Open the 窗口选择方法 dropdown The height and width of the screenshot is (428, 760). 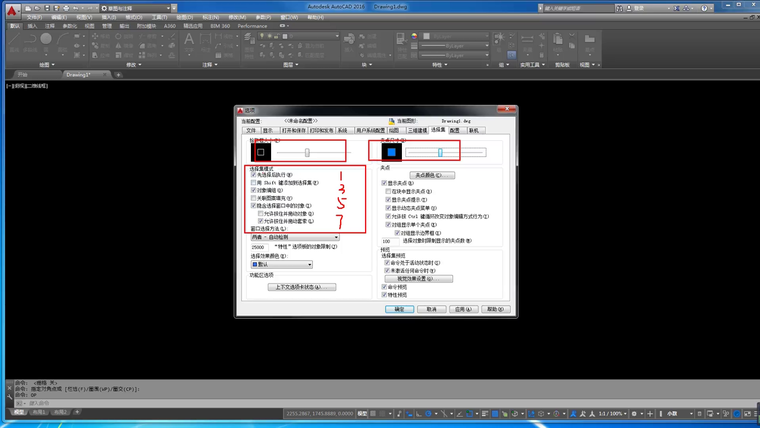[x=294, y=238]
